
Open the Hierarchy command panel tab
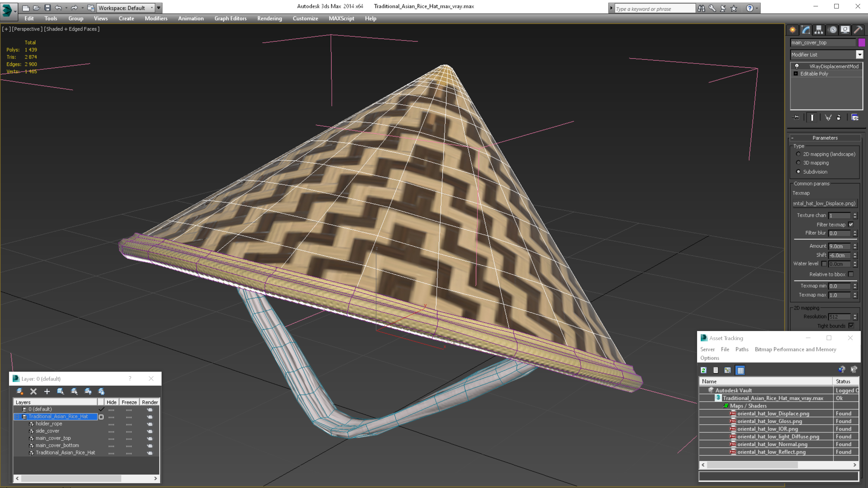819,30
